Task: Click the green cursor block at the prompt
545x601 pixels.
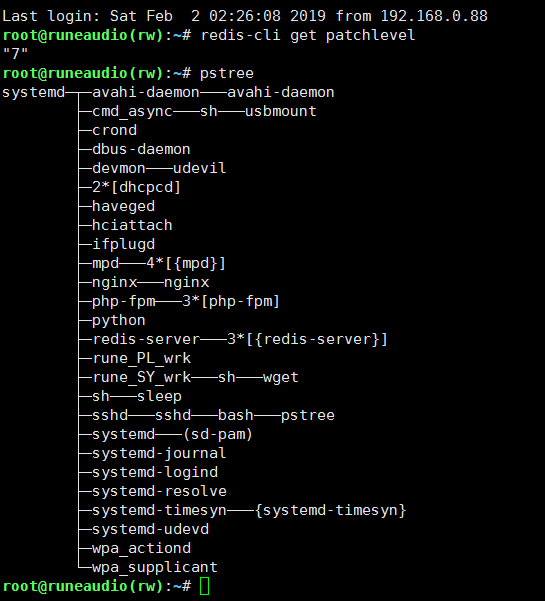Action: click(205, 586)
